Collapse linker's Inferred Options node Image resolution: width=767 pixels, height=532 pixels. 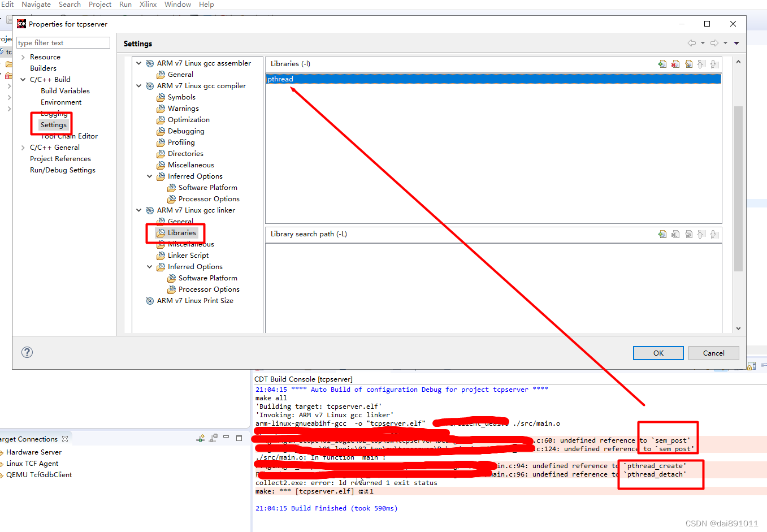150,267
